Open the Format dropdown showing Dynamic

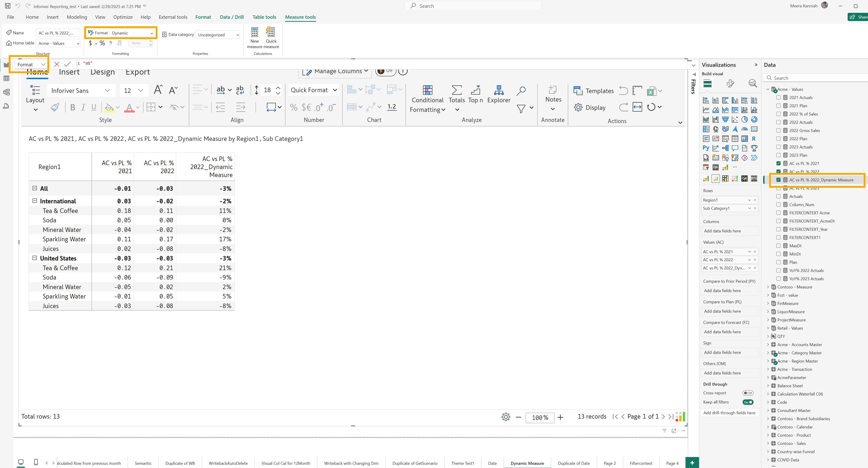click(132, 33)
